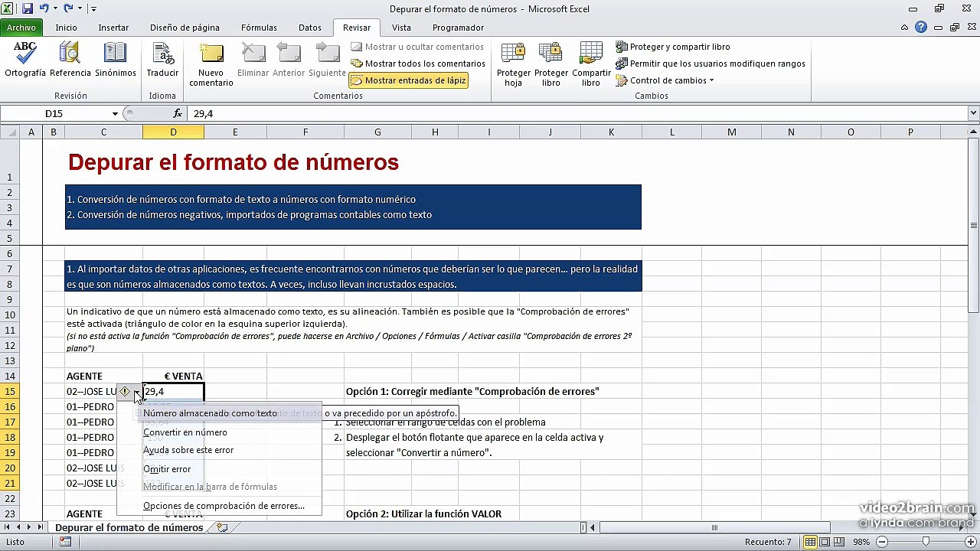Click the 98% zoom level

tap(861, 542)
